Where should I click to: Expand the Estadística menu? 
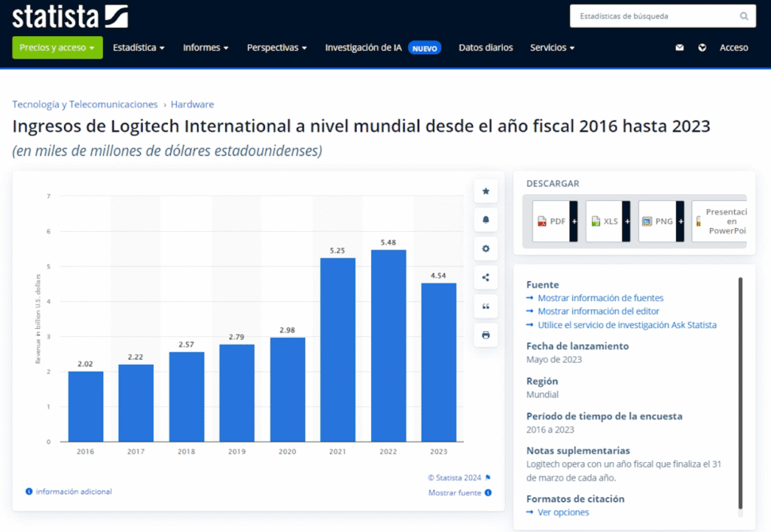coord(139,47)
